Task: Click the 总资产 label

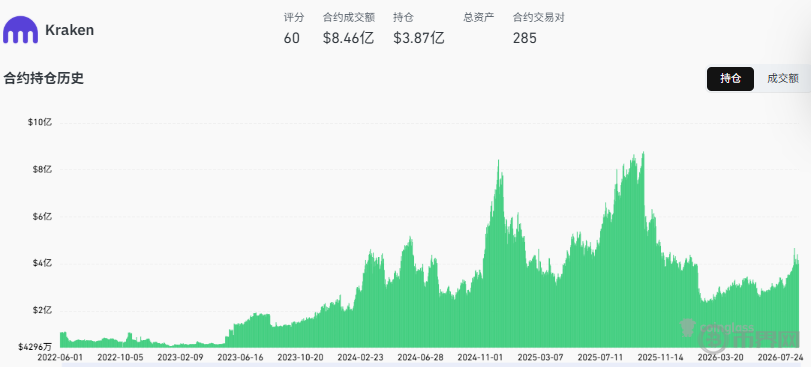Action: tap(479, 17)
